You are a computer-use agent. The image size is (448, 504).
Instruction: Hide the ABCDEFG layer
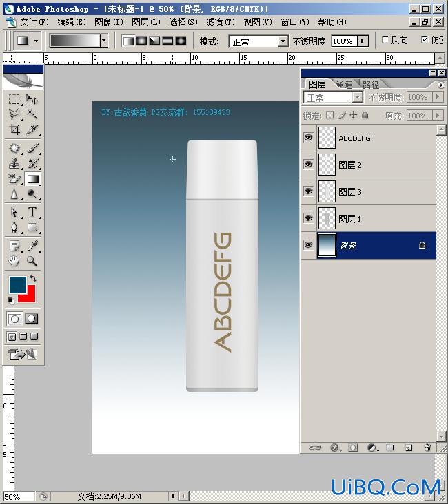point(308,138)
